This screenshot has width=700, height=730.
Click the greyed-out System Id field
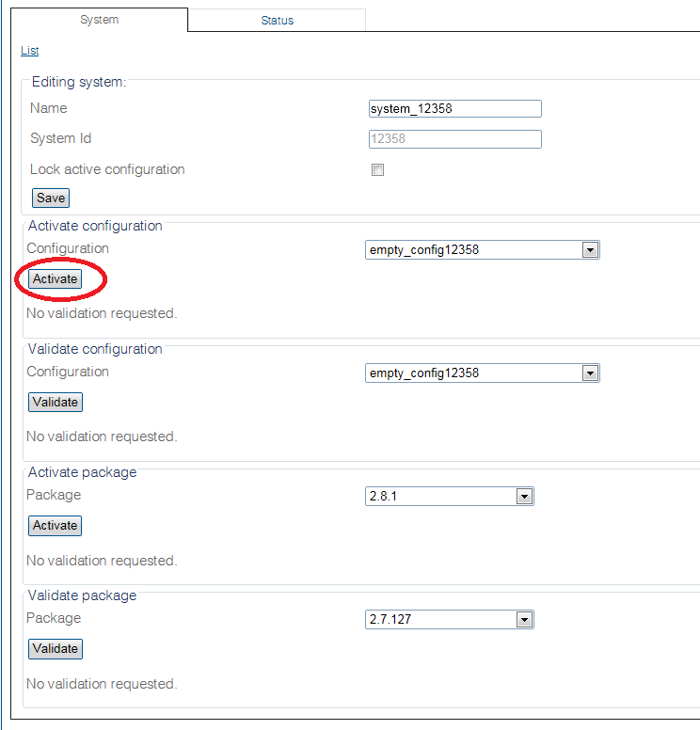pos(455,139)
